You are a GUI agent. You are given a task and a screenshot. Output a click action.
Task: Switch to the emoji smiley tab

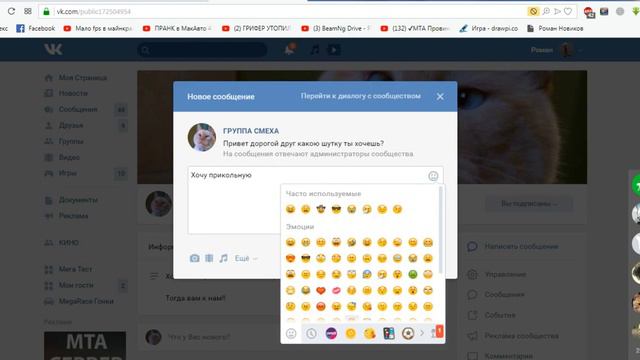coord(291,333)
